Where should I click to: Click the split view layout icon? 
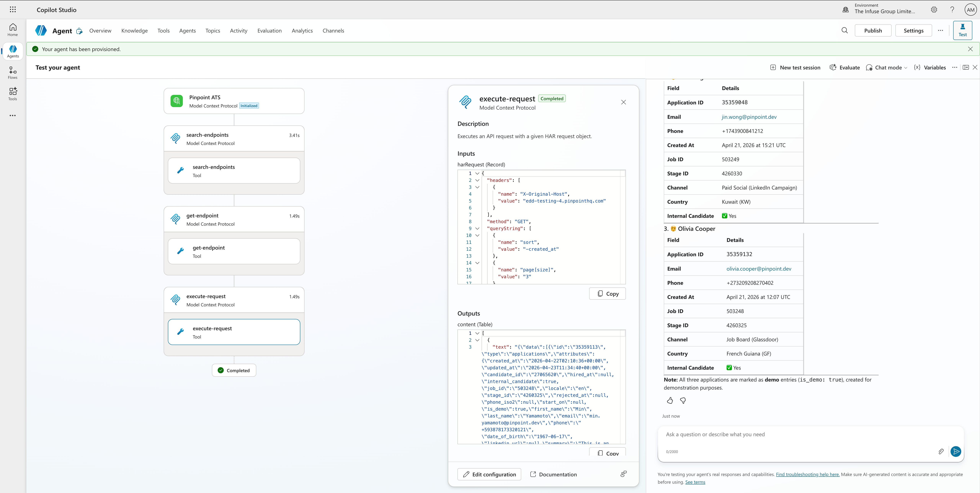965,67
